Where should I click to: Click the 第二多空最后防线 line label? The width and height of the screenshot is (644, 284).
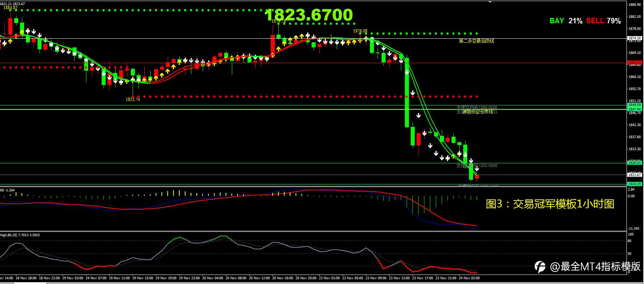(x=476, y=41)
